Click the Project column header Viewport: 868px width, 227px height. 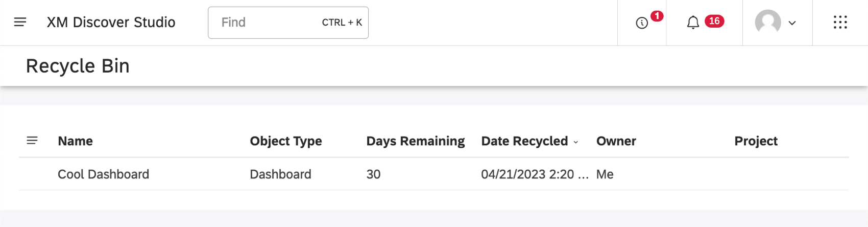(x=756, y=141)
